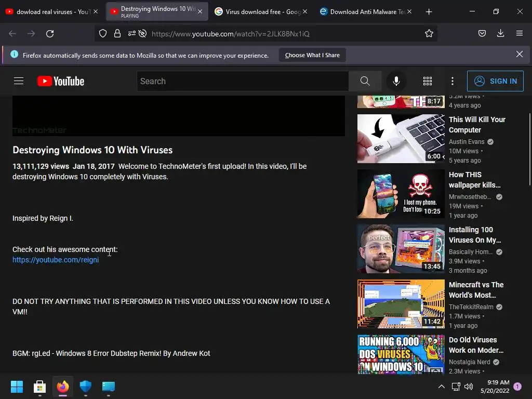Image resolution: width=532 pixels, height=399 pixels.
Task: Open the blue monitor app on taskbar
Action: [x=109, y=387]
